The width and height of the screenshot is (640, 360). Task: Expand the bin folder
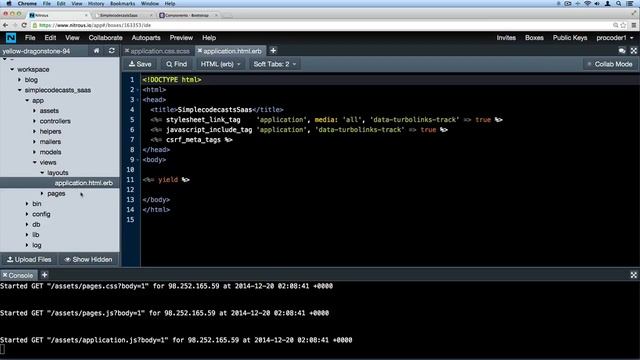pos(27,204)
